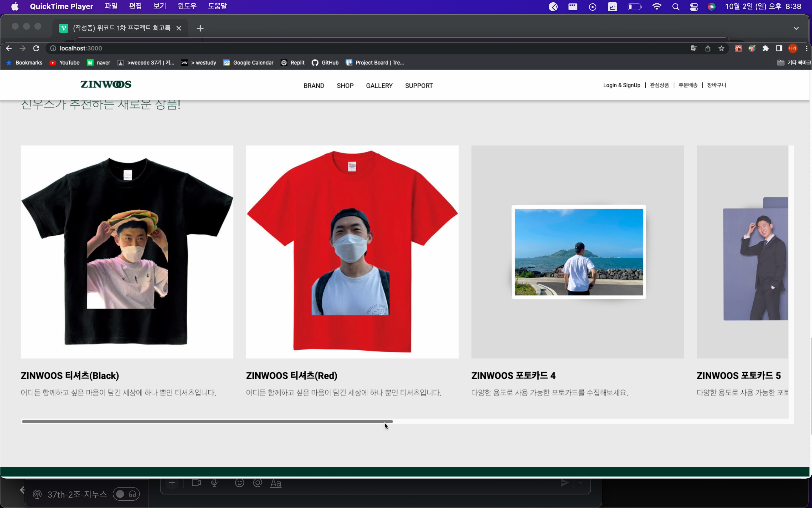The height and width of the screenshot is (508, 812).
Task: Open the 보기 menu
Action: tap(159, 6)
